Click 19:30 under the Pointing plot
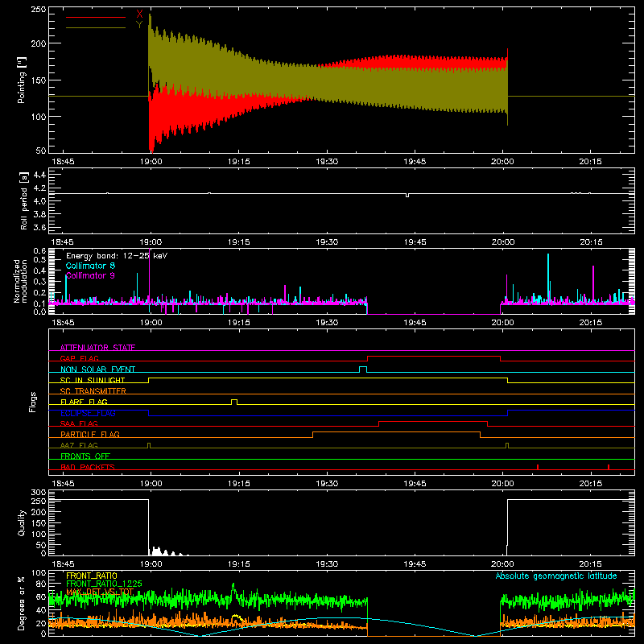The image size is (644, 644). [327, 162]
